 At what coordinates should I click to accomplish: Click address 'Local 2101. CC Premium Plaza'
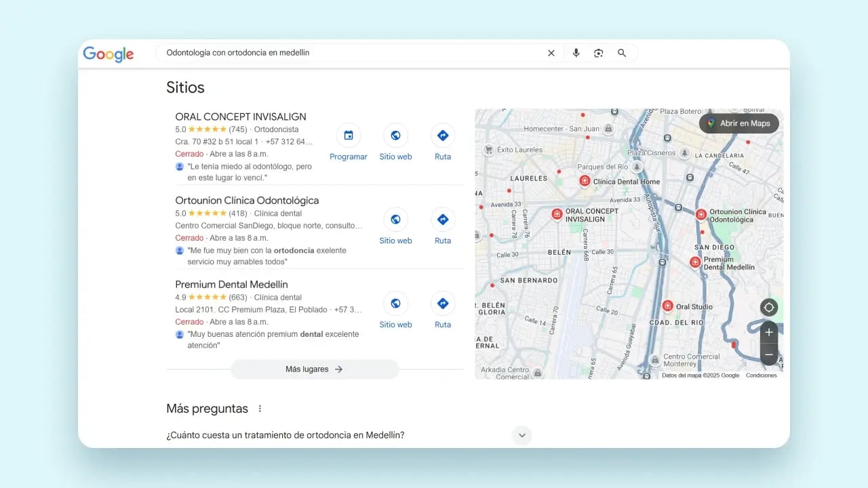[253, 310]
